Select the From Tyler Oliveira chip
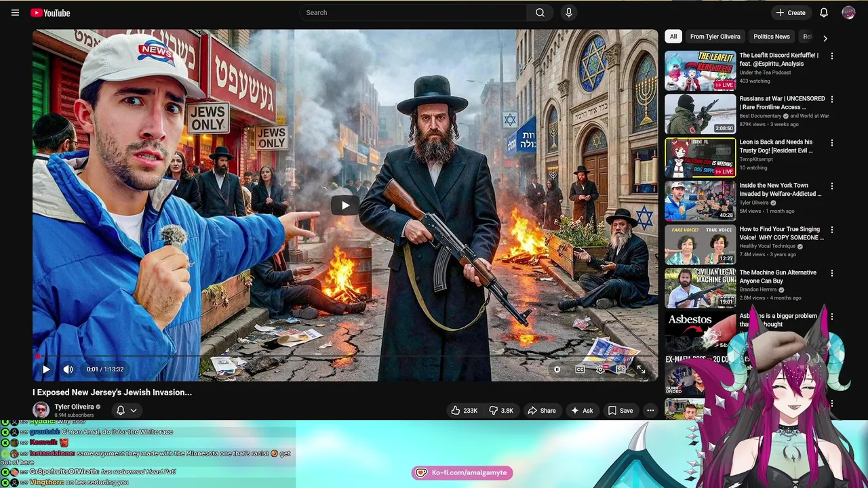 (715, 37)
